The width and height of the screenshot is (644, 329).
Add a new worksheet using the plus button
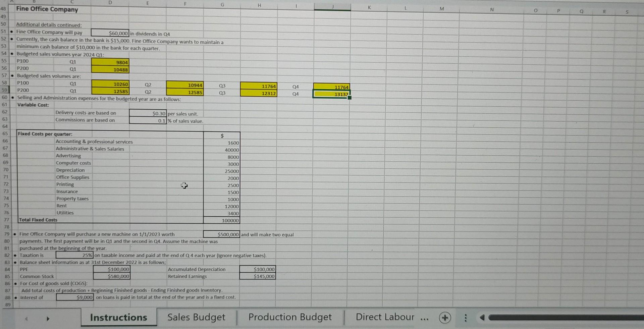(x=445, y=317)
